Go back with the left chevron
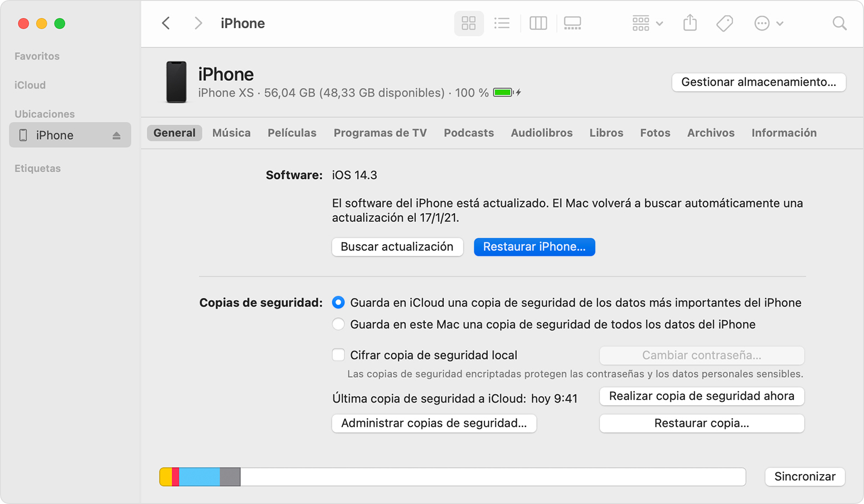Image resolution: width=864 pixels, height=504 pixels. [x=166, y=23]
